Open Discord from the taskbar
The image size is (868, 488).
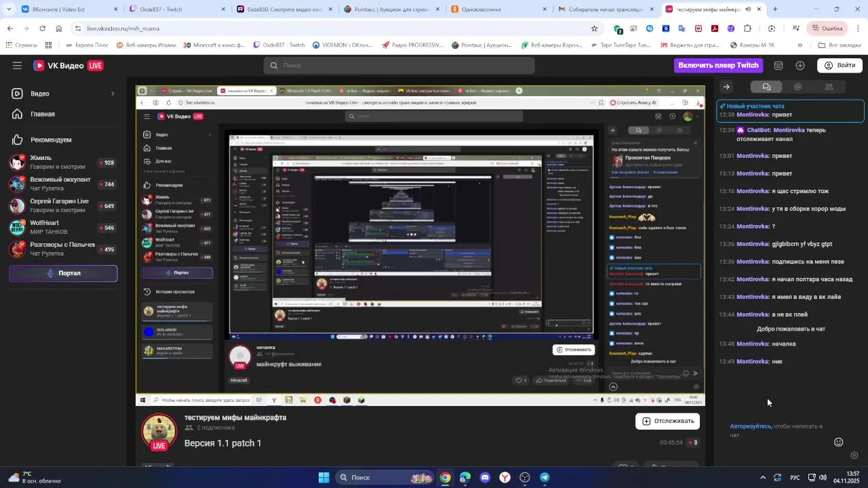tap(485, 477)
